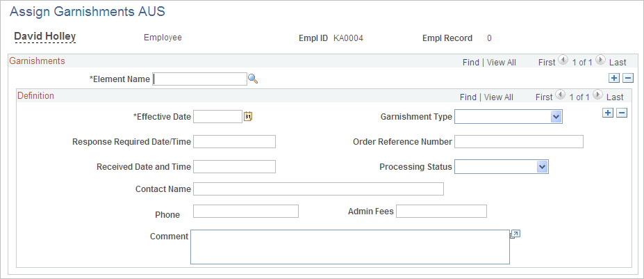Jump to First in Garnishments header
The image size is (644, 279).
pyautogui.click(x=547, y=63)
